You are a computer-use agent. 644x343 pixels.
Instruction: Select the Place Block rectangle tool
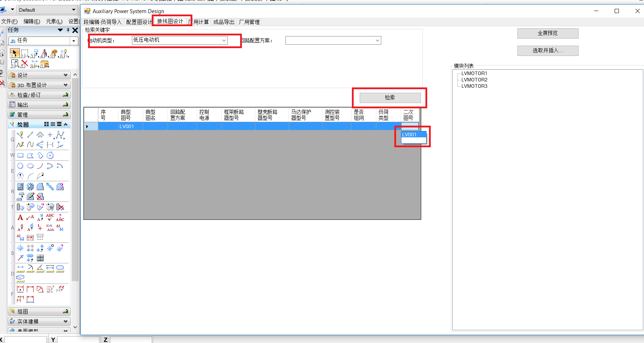click(x=20, y=155)
